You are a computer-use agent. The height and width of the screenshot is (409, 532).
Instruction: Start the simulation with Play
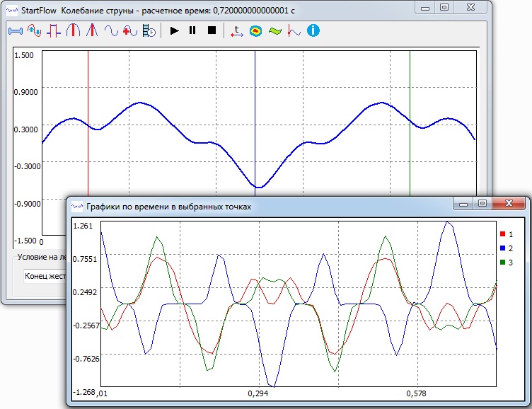click(x=175, y=30)
